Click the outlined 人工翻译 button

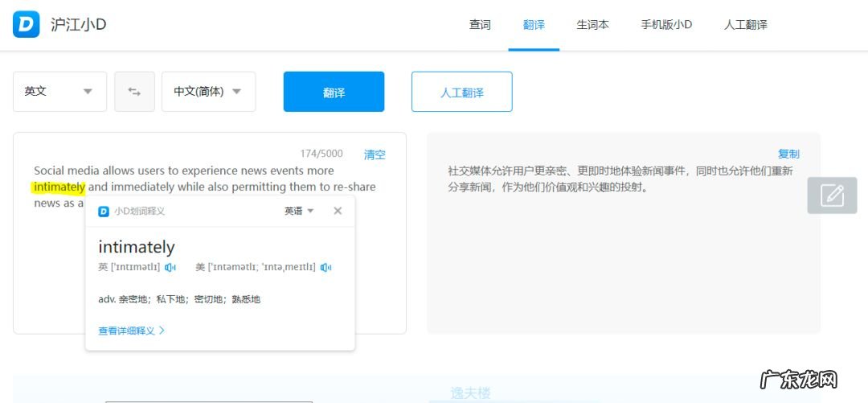[x=461, y=92]
